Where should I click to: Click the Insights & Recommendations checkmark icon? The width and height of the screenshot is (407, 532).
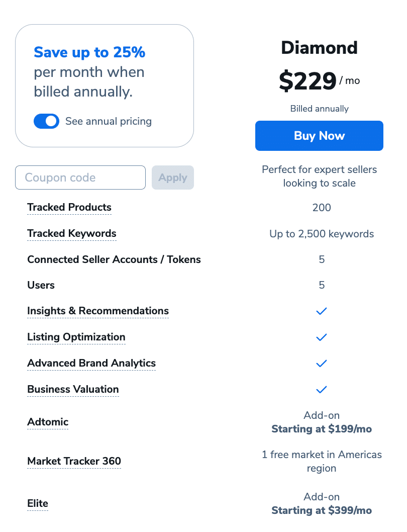322,311
